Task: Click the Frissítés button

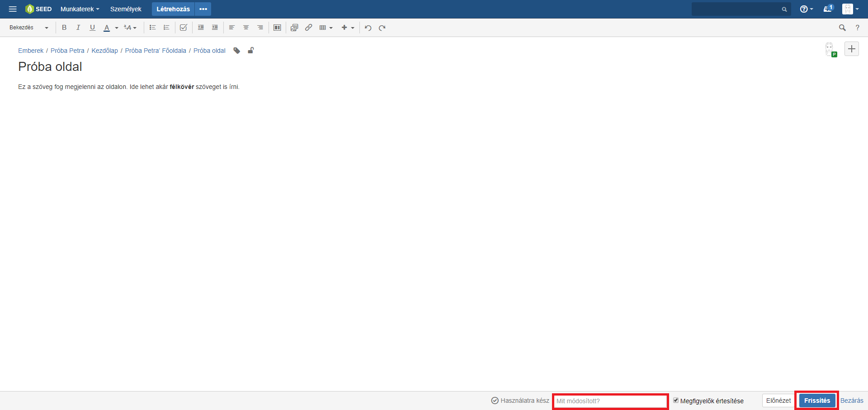Action: click(816, 401)
